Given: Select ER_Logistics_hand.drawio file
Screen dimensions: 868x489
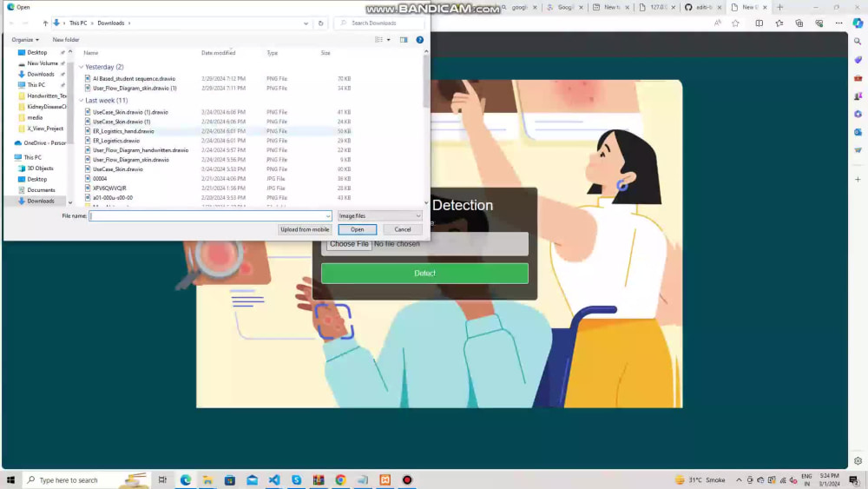Looking at the screenshot, I should click(x=123, y=131).
